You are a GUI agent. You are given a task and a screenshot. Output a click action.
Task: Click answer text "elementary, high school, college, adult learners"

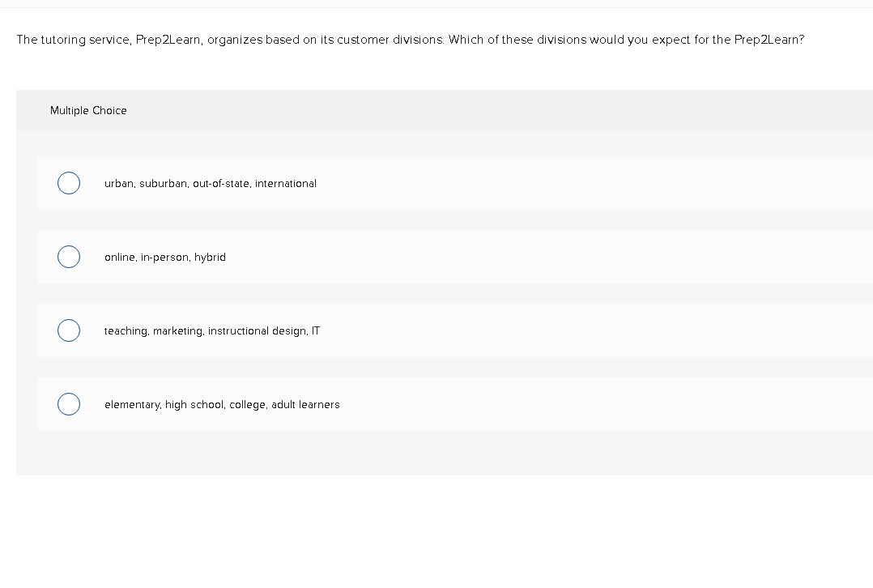(222, 405)
